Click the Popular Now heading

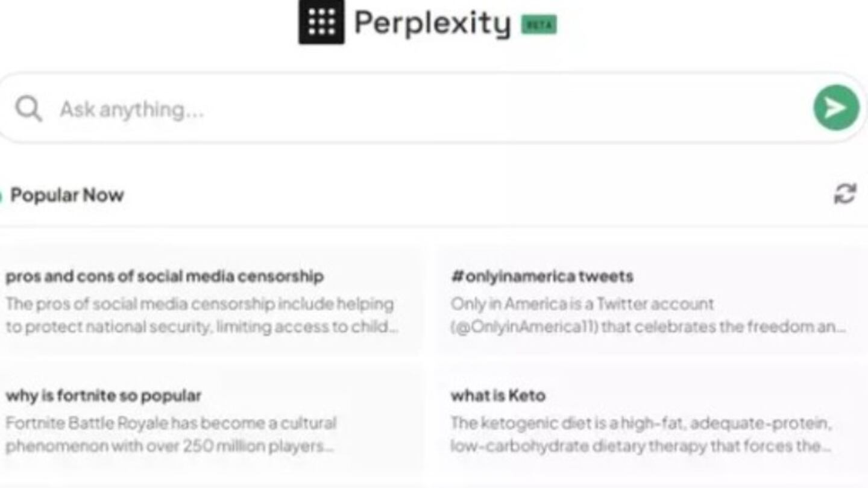(x=67, y=195)
